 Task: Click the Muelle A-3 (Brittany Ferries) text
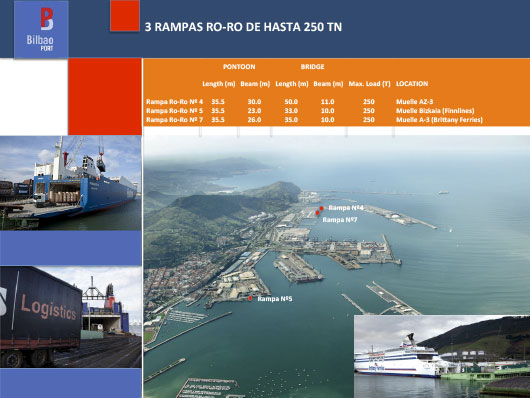coord(439,120)
